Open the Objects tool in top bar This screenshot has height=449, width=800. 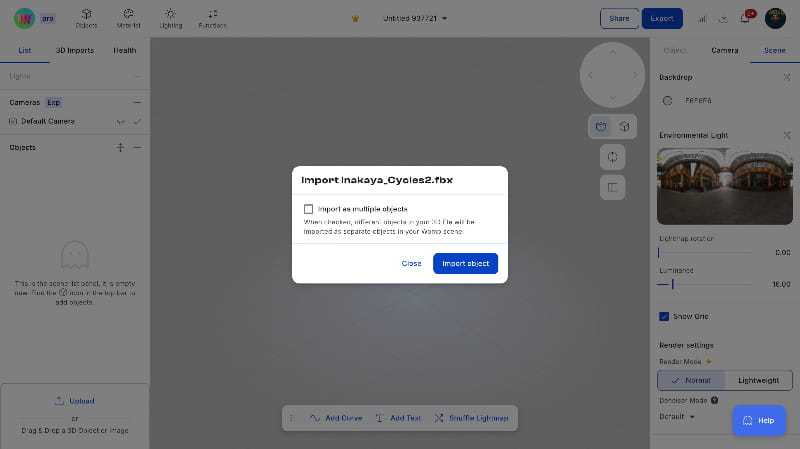pyautogui.click(x=86, y=18)
